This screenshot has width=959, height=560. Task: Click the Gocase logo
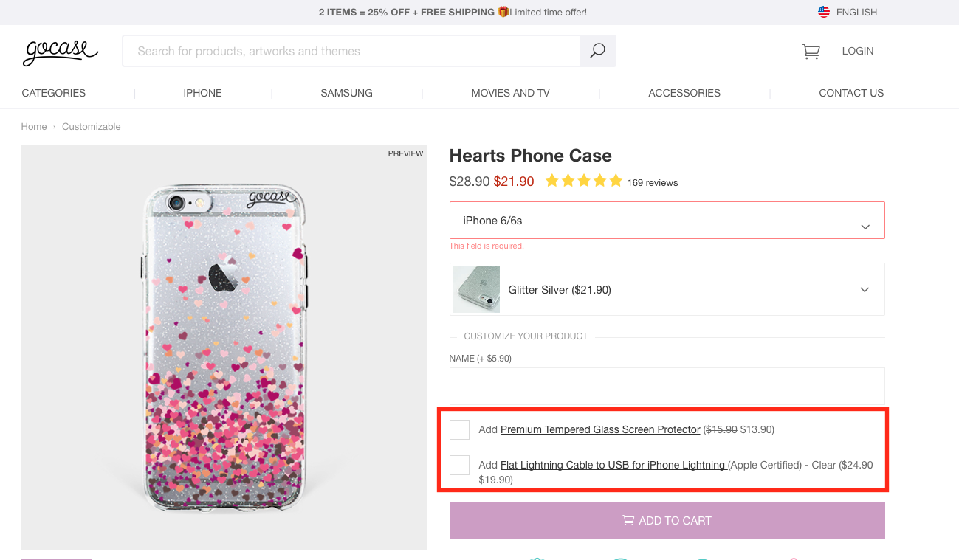61,51
